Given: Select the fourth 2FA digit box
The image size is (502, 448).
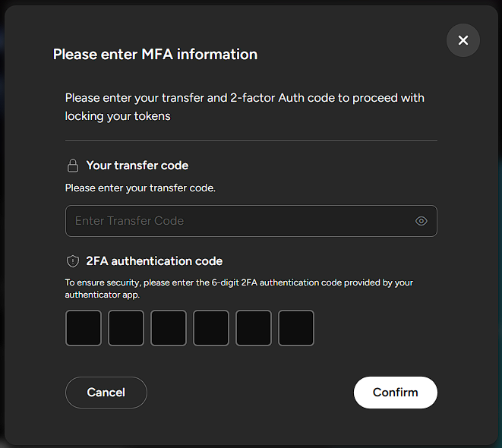Looking at the screenshot, I should pyautogui.click(x=211, y=328).
